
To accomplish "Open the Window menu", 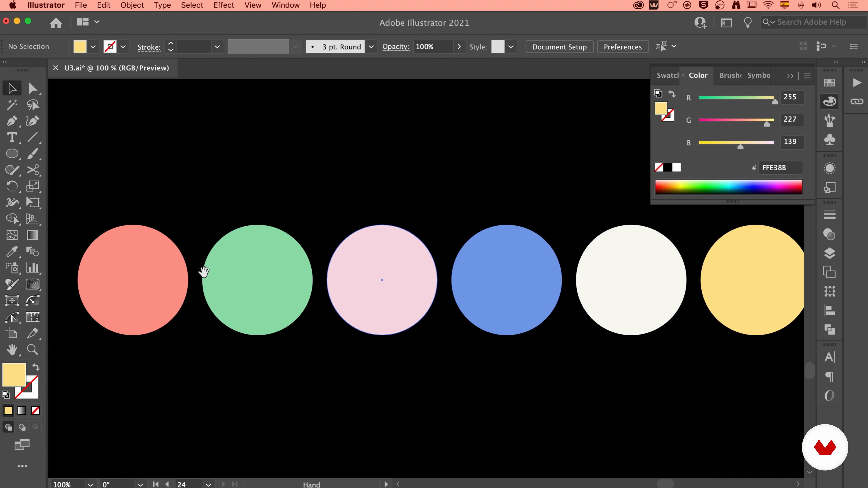I will pyautogui.click(x=285, y=5).
